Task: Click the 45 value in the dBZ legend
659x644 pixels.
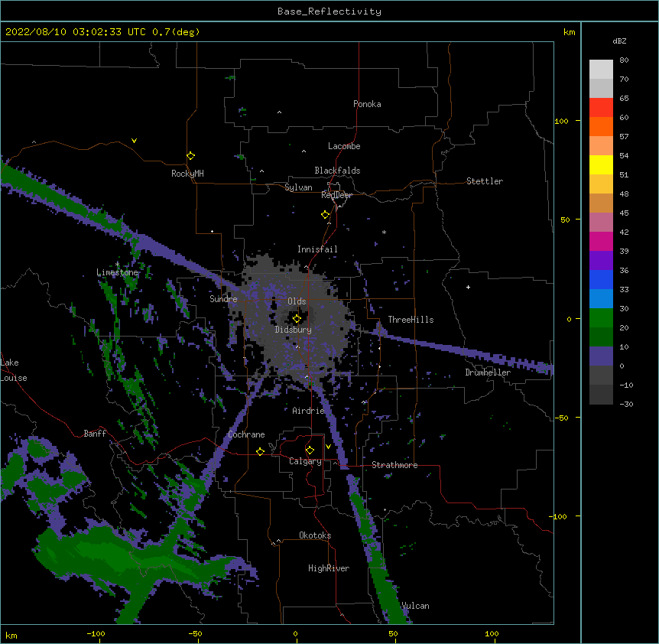Action: pos(624,213)
